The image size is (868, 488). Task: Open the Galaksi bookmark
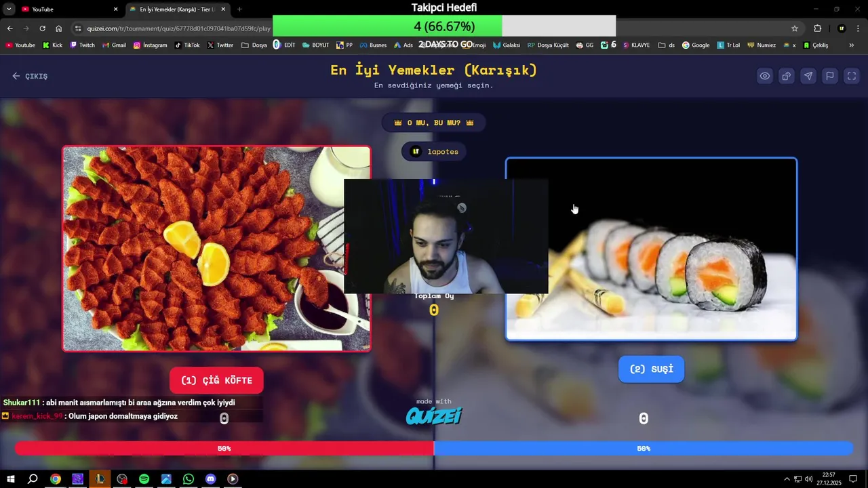coord(507,45)
